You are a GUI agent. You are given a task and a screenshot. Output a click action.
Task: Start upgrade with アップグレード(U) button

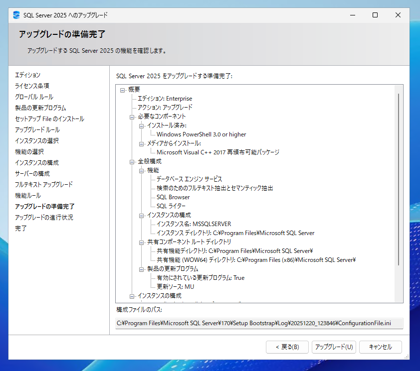coord(334,347)
